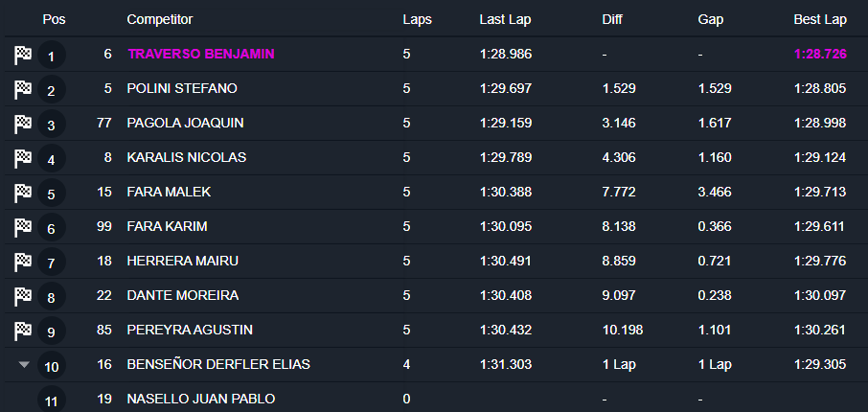Sort by Best Lap column header

click(x=820, y=19)
